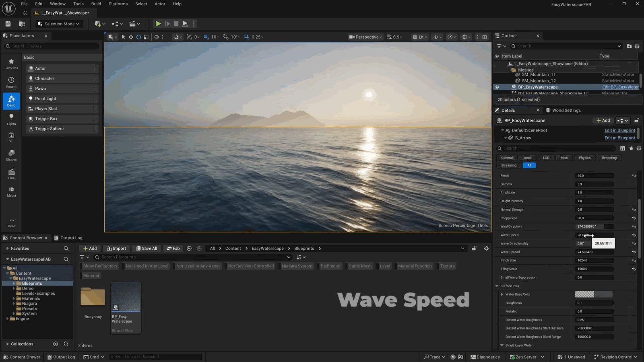The height and width of the screenshot is (362, 644).
Task: Toggle the Material content filter
Action: point(91,276)
